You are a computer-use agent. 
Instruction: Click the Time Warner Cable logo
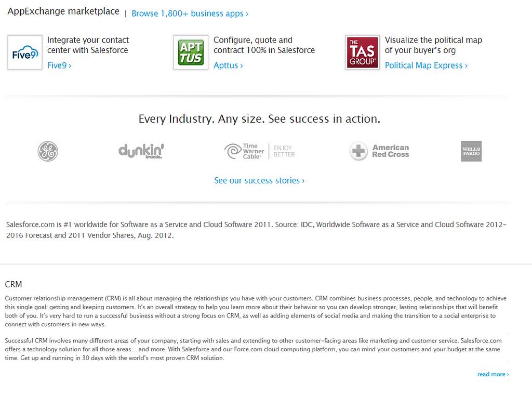coord(259,151)
